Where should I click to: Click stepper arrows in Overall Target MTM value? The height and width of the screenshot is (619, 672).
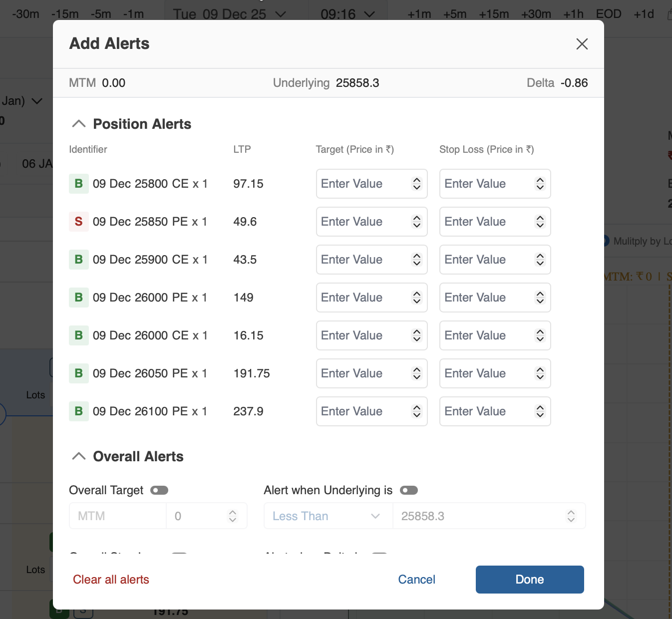pos(233,516)
